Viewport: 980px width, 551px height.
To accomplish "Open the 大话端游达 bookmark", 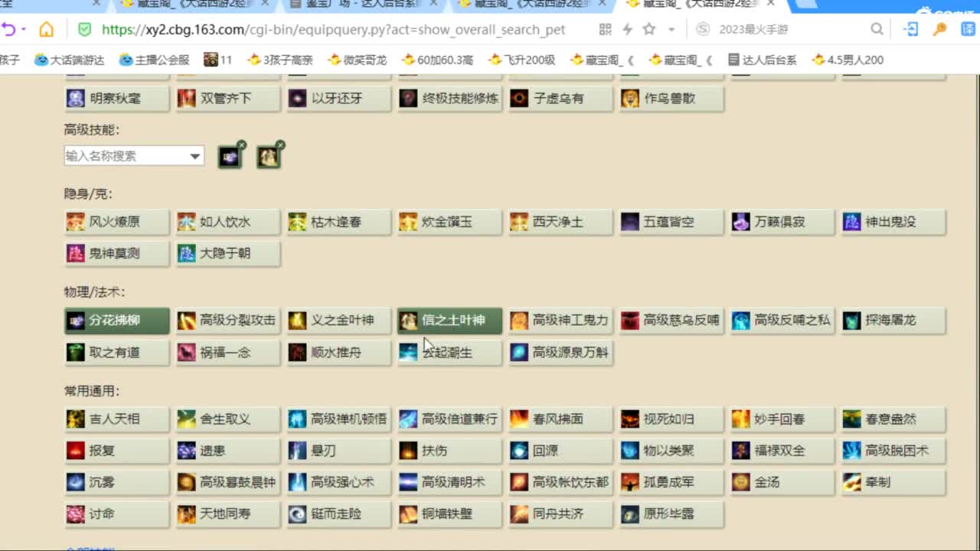I will tap(70, 60).
